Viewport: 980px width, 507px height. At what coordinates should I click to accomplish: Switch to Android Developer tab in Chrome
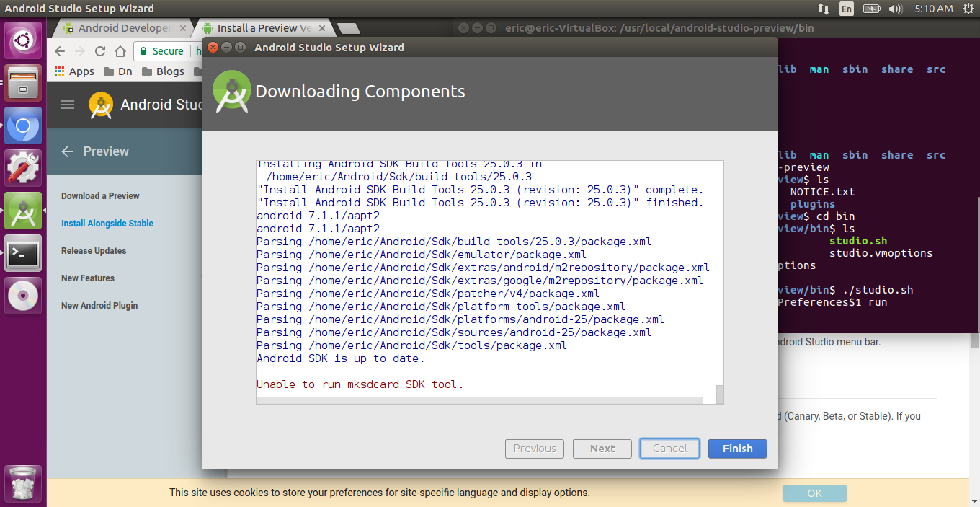(x=124, y=28)
